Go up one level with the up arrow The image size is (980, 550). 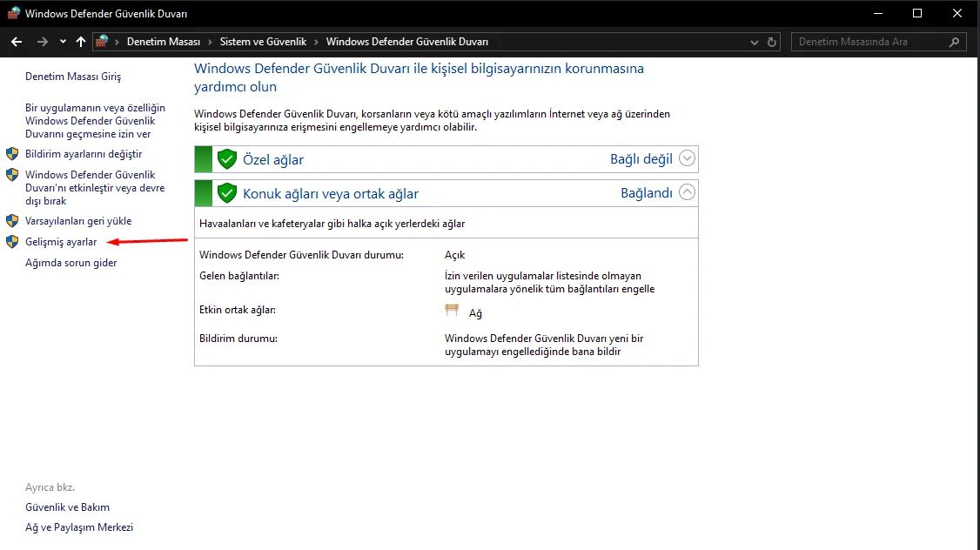(81, 42)
